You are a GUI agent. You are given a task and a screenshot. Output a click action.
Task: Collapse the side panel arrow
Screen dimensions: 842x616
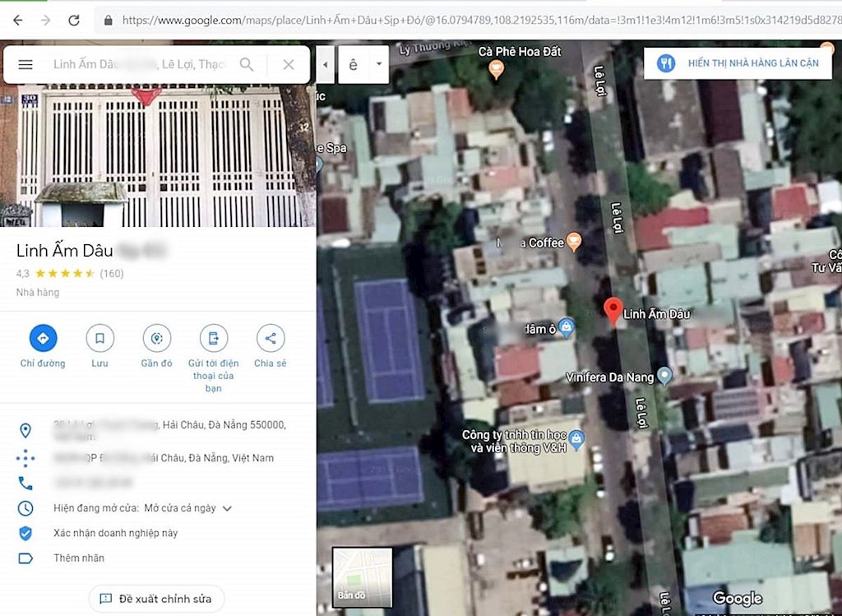tap(326, 64)
